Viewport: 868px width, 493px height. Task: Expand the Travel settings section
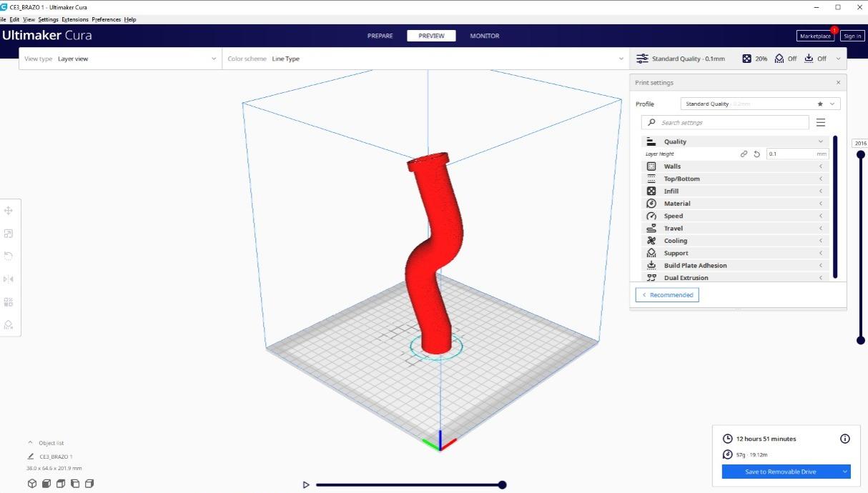[736, 228]
